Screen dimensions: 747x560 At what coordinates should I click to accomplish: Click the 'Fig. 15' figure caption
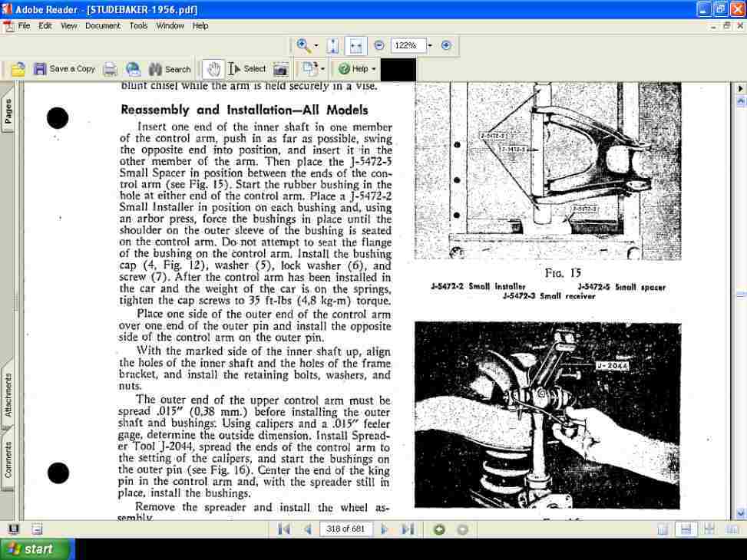coord(563,273)
